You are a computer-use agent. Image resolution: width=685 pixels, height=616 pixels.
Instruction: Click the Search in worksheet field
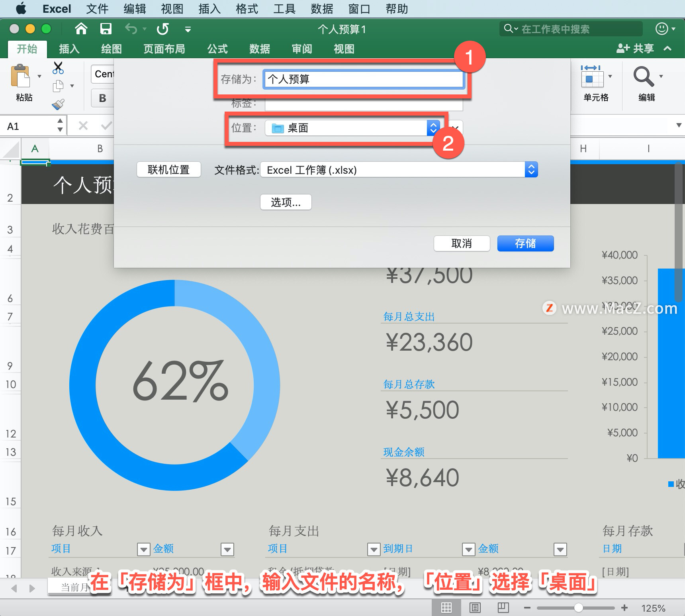[571, 29]
